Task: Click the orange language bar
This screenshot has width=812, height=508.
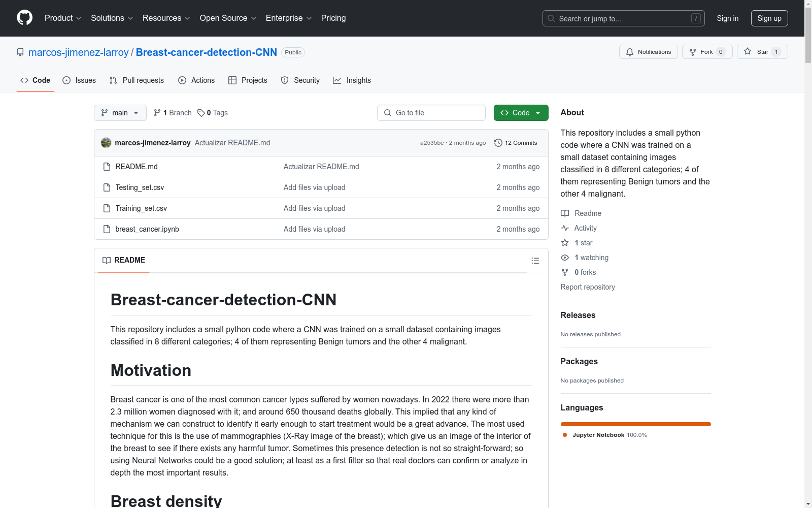Action: tap(636, 424)
